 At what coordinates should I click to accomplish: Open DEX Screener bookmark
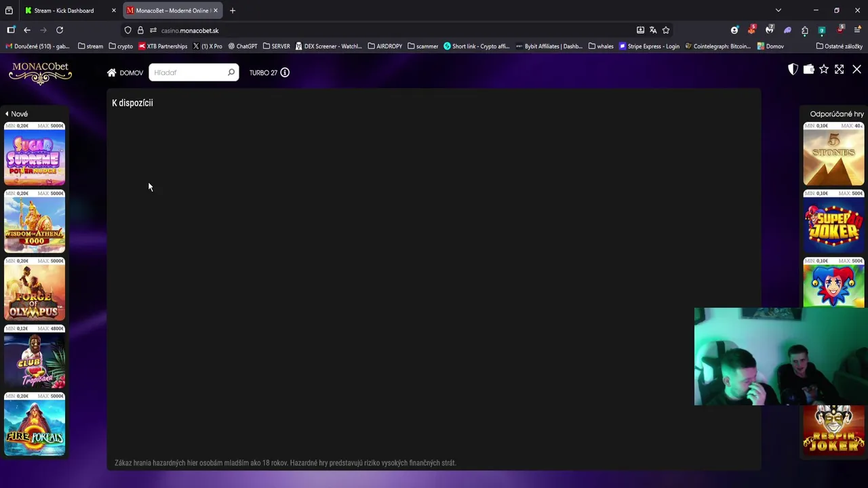pos(328,46)
